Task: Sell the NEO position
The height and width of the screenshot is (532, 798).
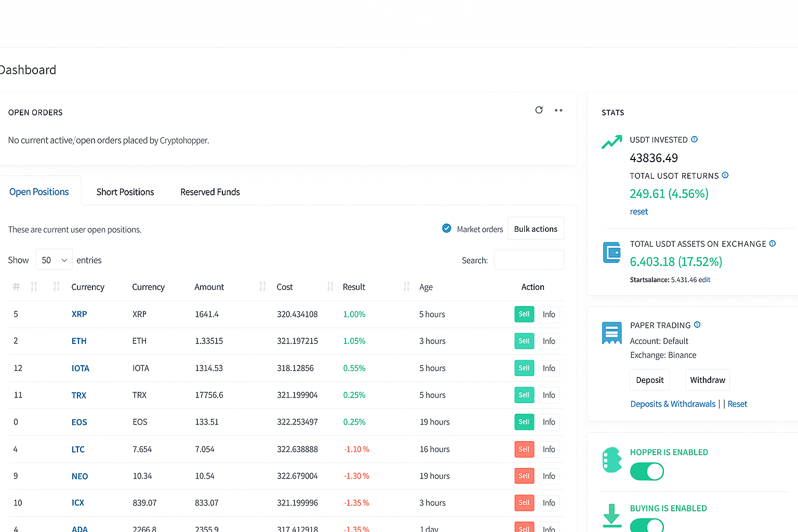Action: pos(524,476)
